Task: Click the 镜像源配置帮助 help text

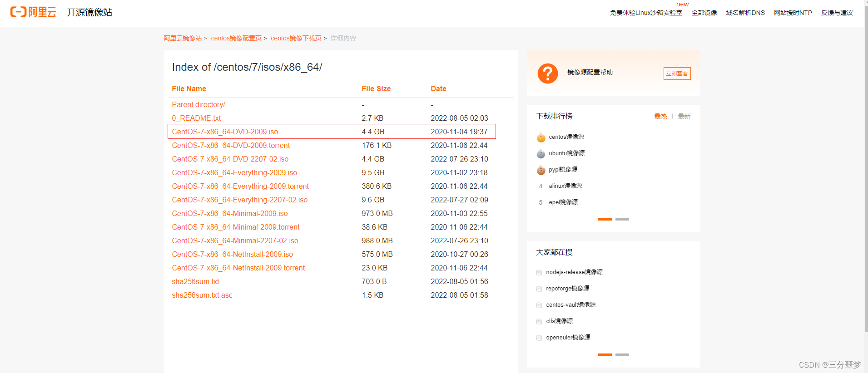Action: pyautogui.click(x=590, y=72)
